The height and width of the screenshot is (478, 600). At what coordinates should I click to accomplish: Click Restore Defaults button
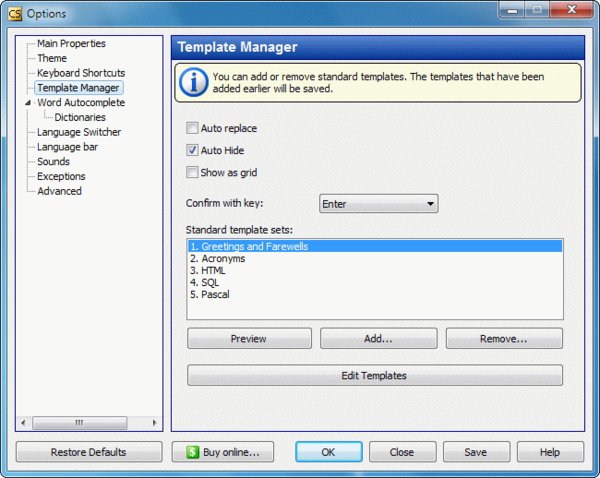pyautogui.click(x=88, y=452)
